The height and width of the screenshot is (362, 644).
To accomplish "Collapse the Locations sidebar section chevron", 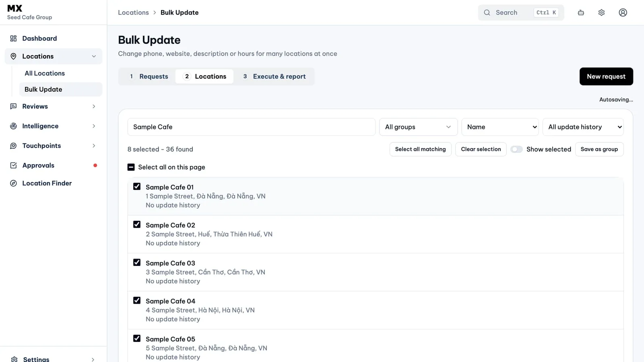I will pyautogui.click(x=94, y=56).
